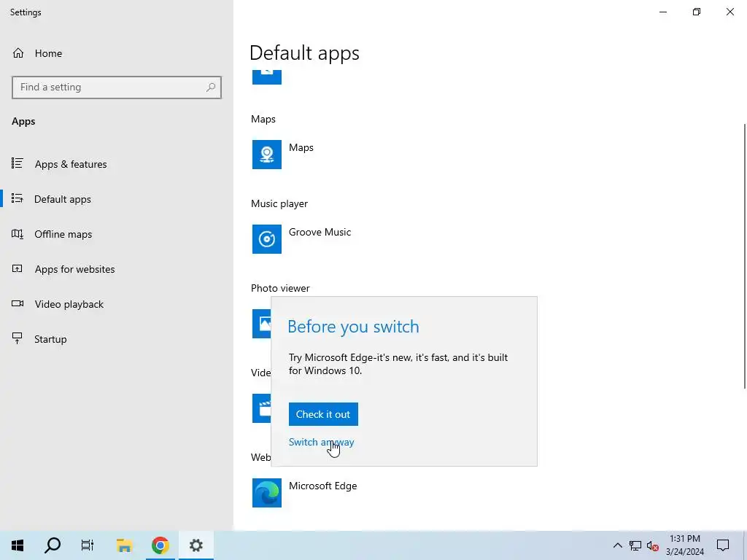Click the Find a setting search box
Image resolution: width=747 pixels, height=560 pixels.
pyautogui.click(x=117, y=87)
